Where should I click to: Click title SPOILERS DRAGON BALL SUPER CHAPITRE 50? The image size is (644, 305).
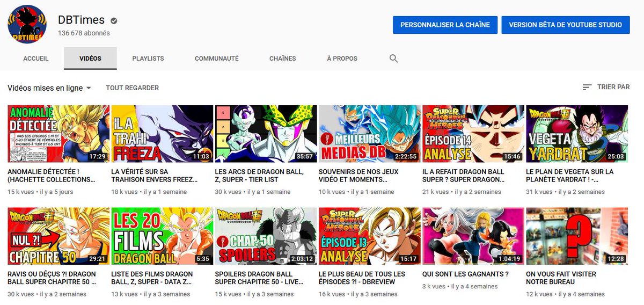[260, 278]
